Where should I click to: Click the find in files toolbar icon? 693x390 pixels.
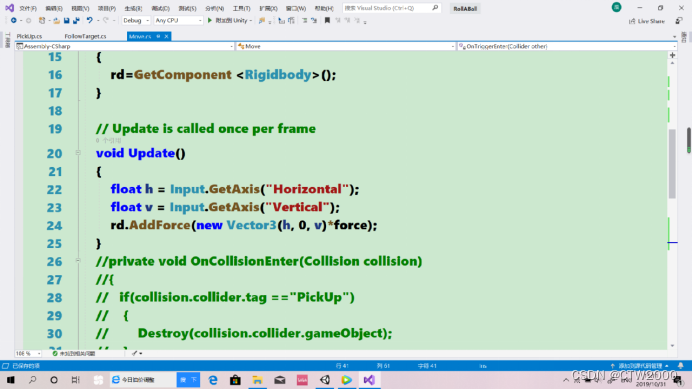click(x=262, y=20)
